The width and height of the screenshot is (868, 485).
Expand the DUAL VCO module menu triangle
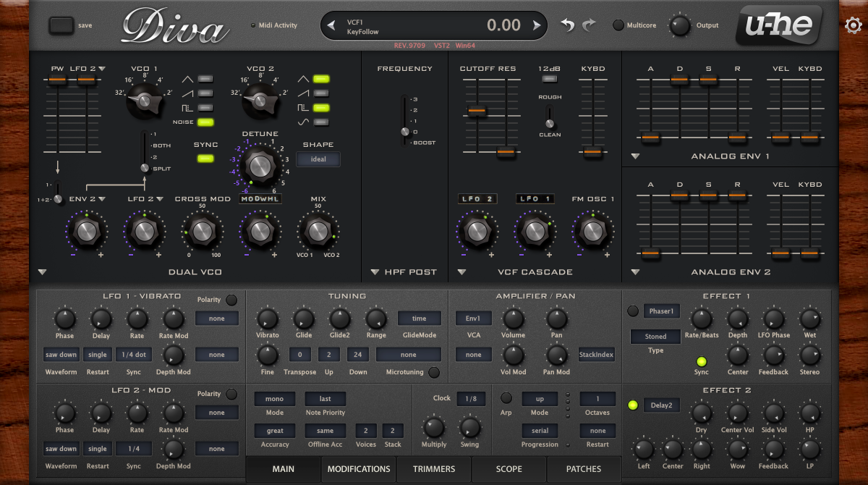[x=42, y=272]
